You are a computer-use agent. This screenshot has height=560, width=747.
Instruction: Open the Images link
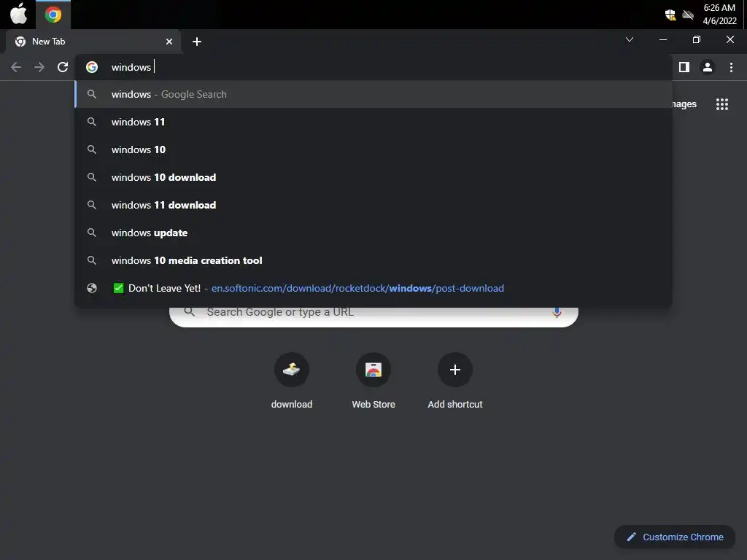pos(684,104)
